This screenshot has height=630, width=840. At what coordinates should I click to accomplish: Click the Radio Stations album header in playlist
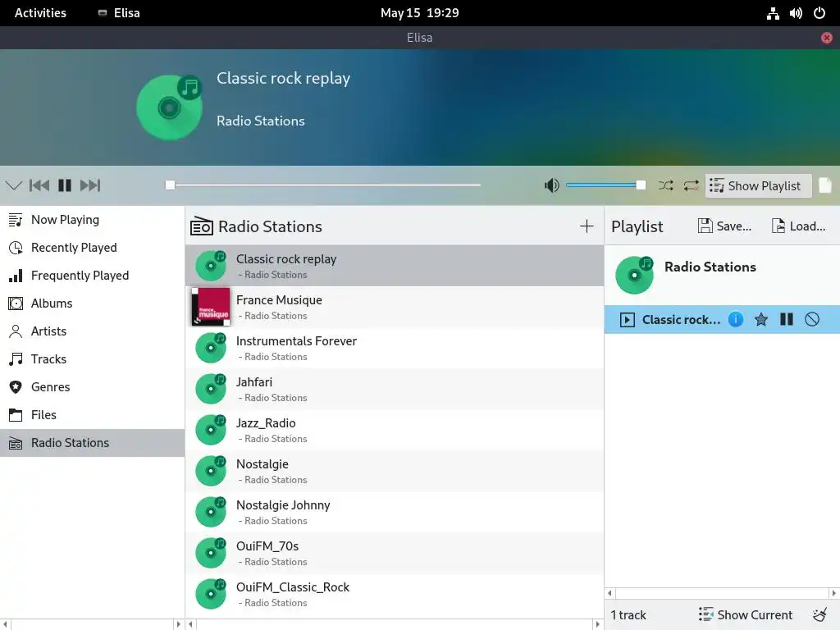coord(722,276)
